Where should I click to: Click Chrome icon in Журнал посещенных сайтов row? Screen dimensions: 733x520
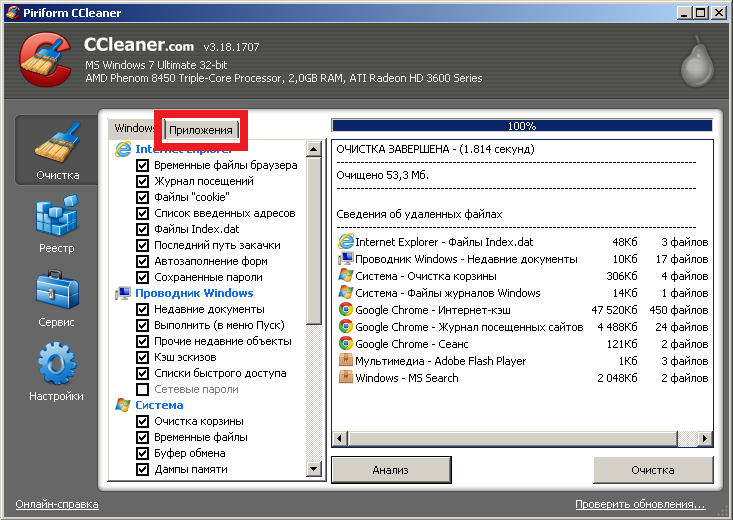click(x=345, y=326)
